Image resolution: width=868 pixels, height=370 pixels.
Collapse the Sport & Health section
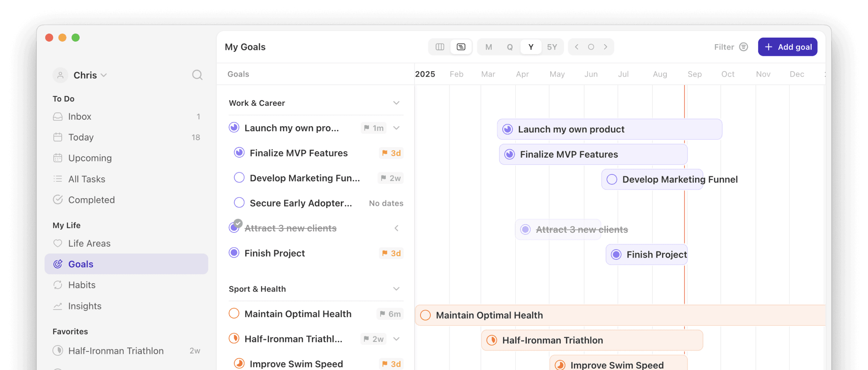point(396,289)
